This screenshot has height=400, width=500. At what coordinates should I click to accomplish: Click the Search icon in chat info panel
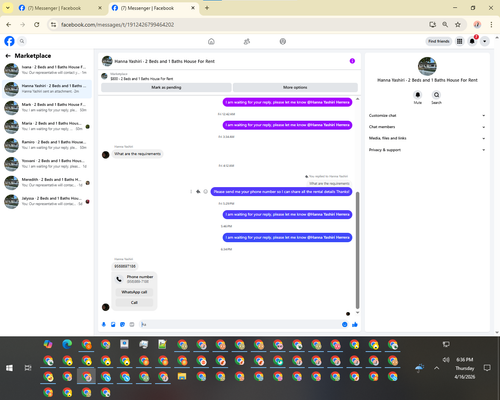point(436,95)
